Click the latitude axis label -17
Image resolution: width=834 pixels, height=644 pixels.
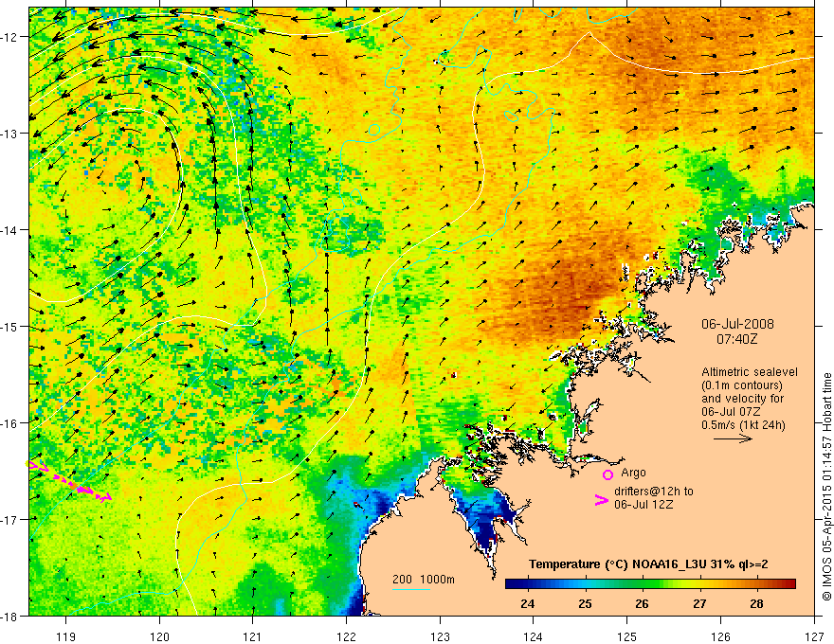click(x=10, y=519)
